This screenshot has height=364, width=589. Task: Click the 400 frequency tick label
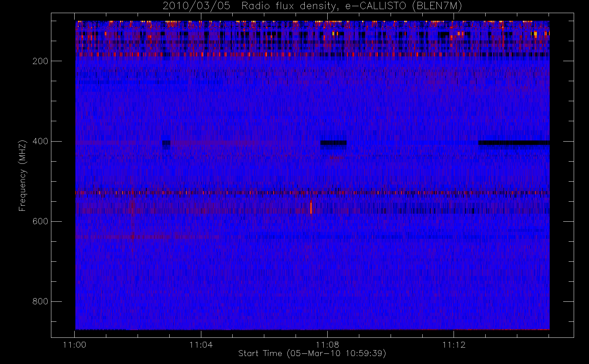tap(40, 141)
